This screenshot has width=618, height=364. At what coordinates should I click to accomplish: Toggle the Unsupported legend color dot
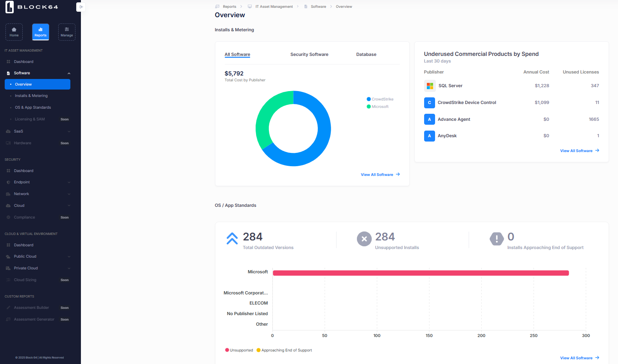point(227,350)
